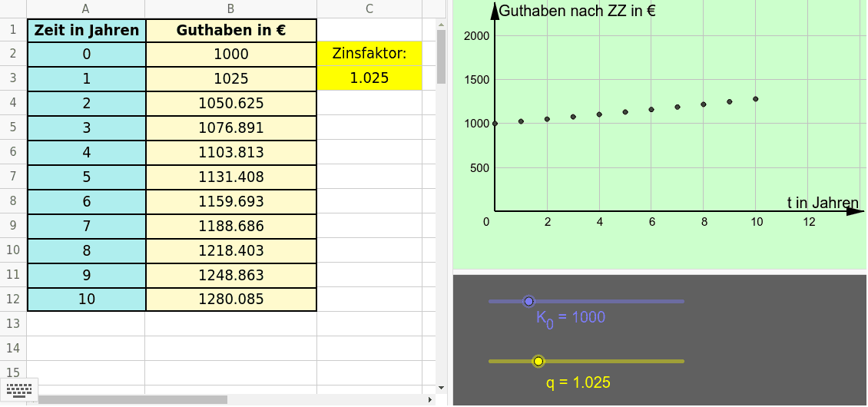868x407 pixels.
Task: Select cell containing 1050.625
Action: click(231, 103)
